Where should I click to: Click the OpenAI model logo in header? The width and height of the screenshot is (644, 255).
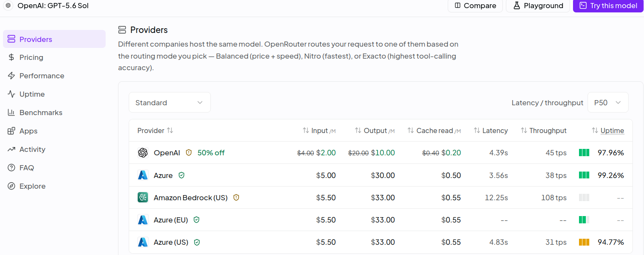coord(8,6)
